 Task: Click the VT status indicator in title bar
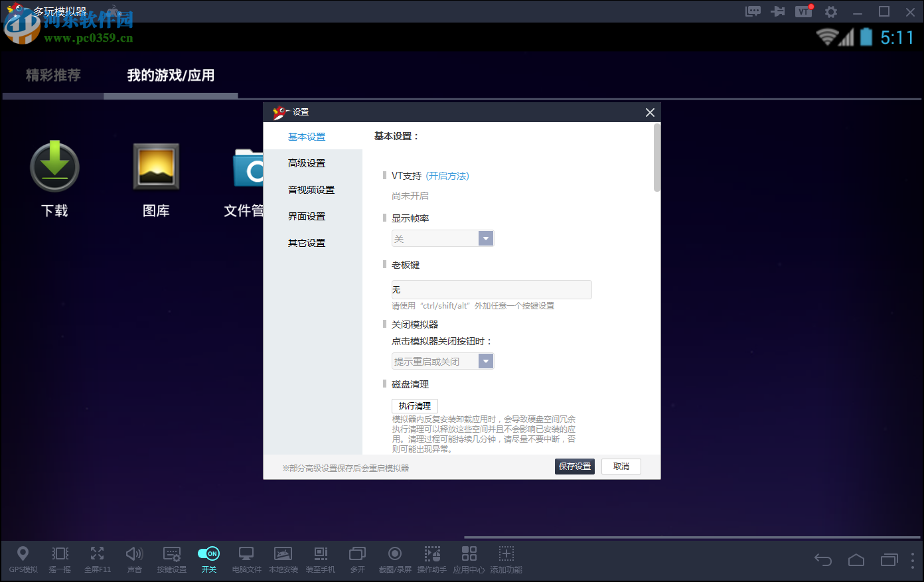coord(803,11)
